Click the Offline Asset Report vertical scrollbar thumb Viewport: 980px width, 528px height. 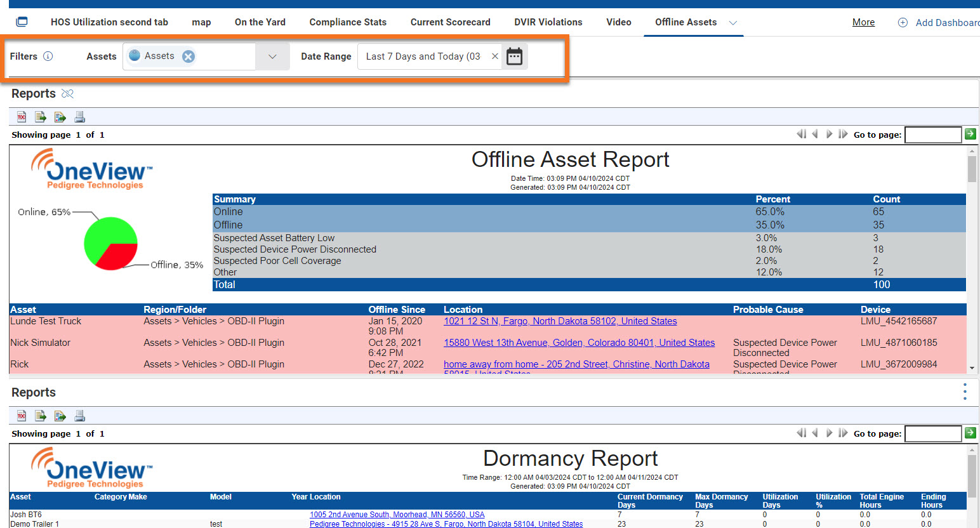972,169
